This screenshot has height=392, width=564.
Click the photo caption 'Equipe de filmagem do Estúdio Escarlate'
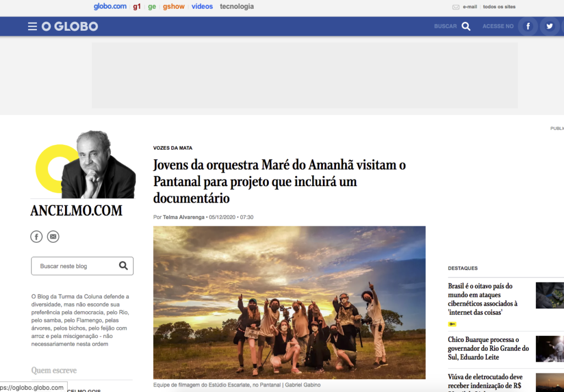pos(237,385)
